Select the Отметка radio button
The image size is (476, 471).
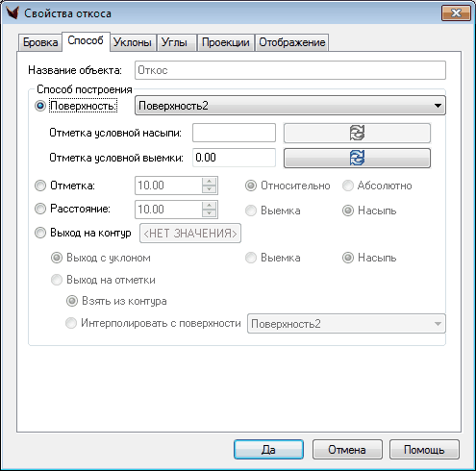[40, 186]
